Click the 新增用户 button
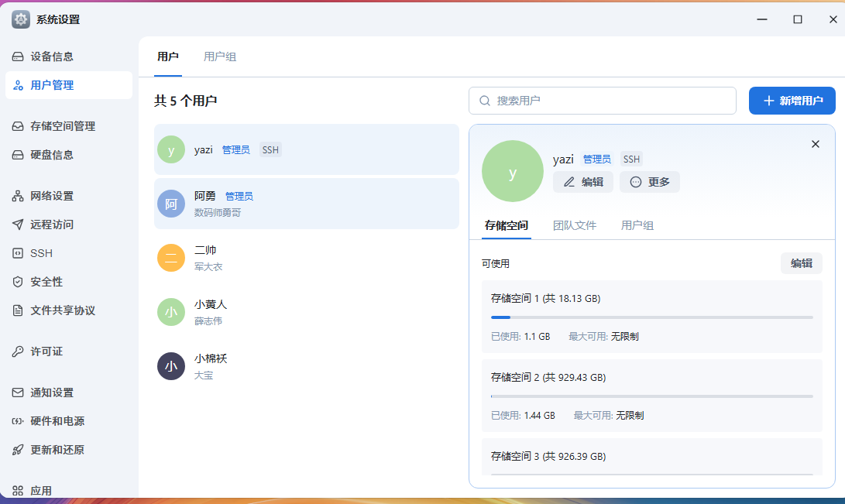Screen dimensions: 845x504 (792, 101)
